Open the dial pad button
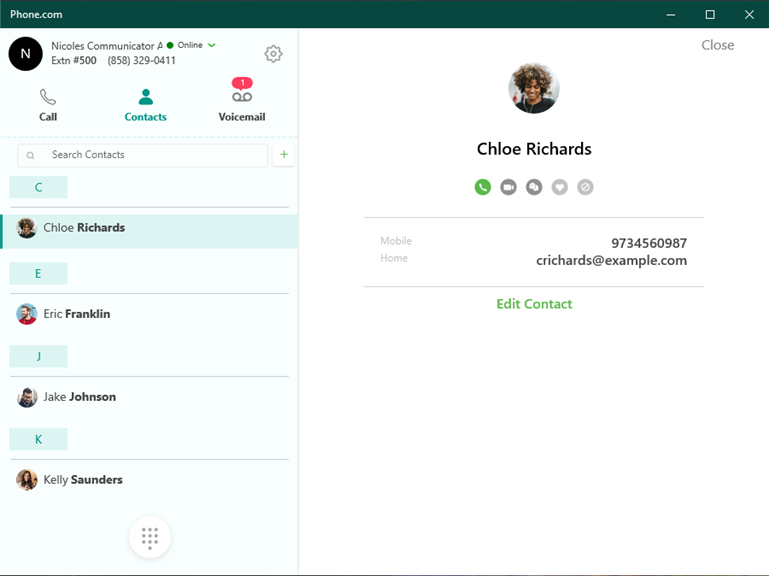 tap(150, 537)
